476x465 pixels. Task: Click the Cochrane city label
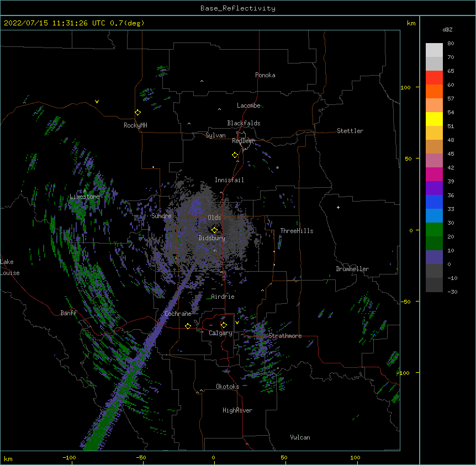[178, 314]
